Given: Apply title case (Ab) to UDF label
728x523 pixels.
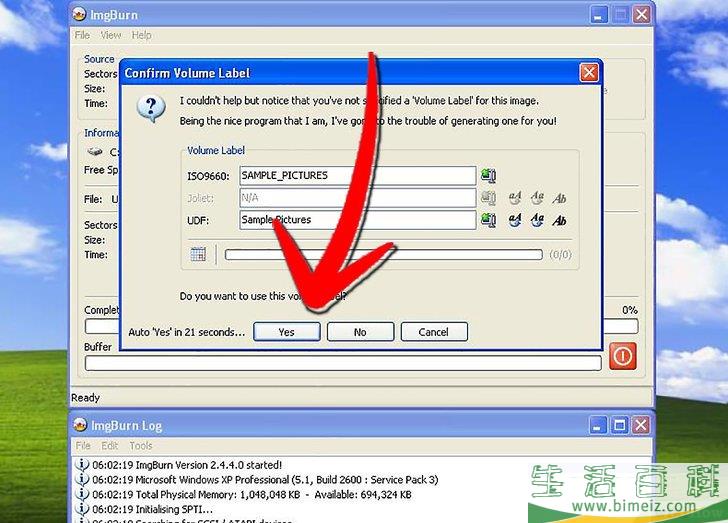Looking at the screenshot, I should click(x=559, y=220).
